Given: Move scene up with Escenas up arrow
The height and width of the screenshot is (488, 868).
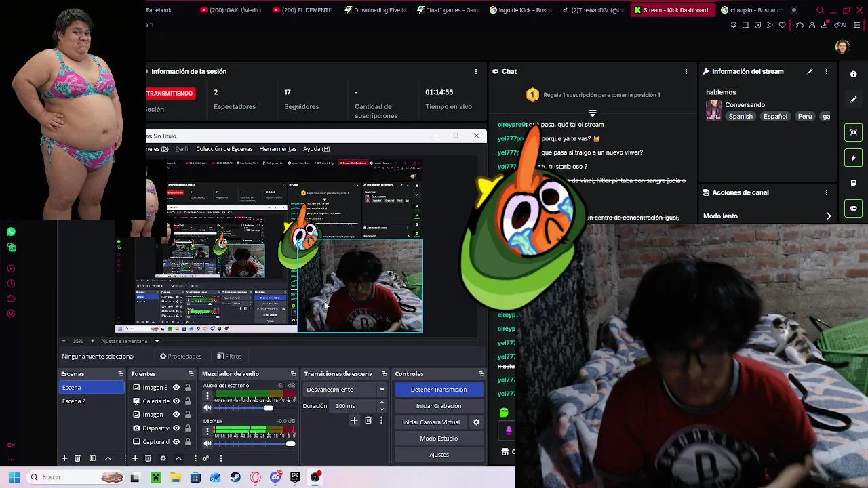Looking at the screenshot, I should coord(108,458).
